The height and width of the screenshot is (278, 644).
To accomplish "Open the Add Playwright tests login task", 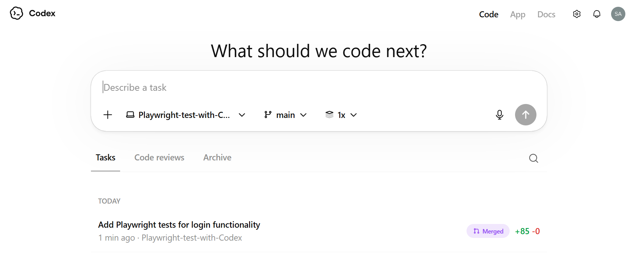I will coord(179,225).
